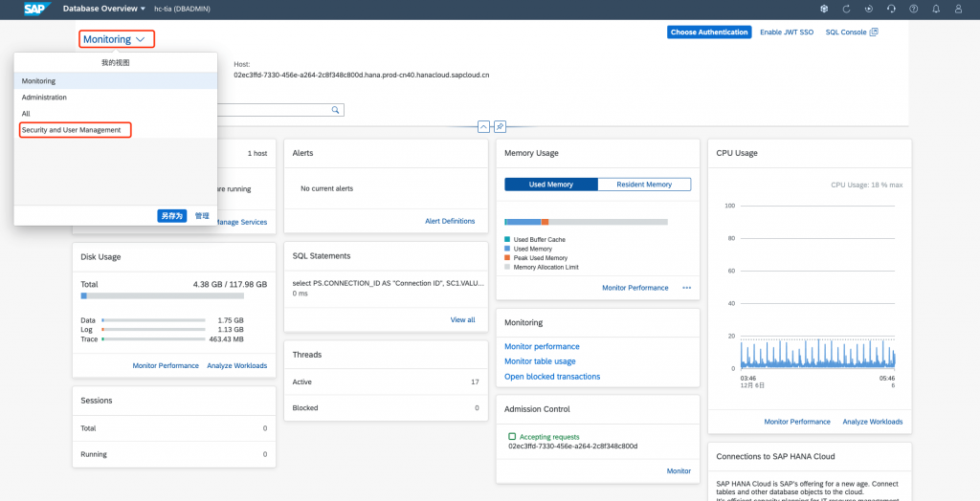Click the host name text under Host
The image size is (980, 501).
point(361,75)
